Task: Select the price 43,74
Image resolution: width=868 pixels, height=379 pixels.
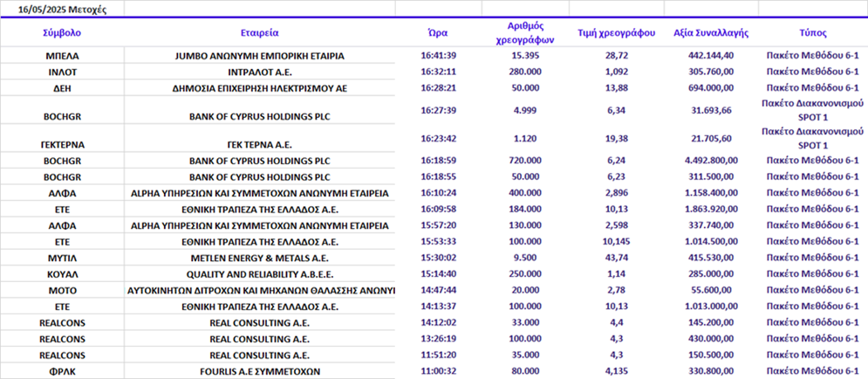Action: tap(616, 257)
